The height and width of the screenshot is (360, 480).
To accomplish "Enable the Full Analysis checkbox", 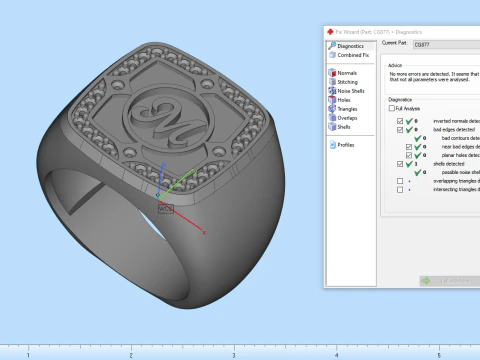I will point(392,108).
